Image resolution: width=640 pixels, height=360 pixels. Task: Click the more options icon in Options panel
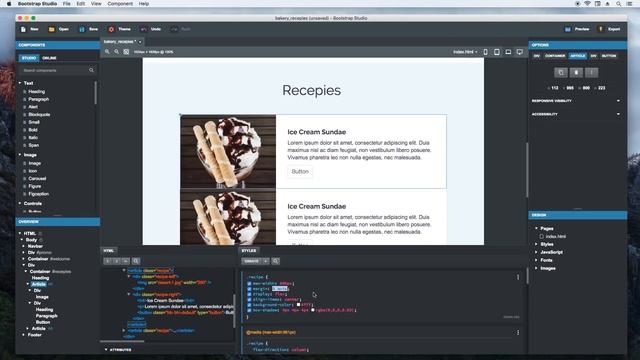point(591,73)
